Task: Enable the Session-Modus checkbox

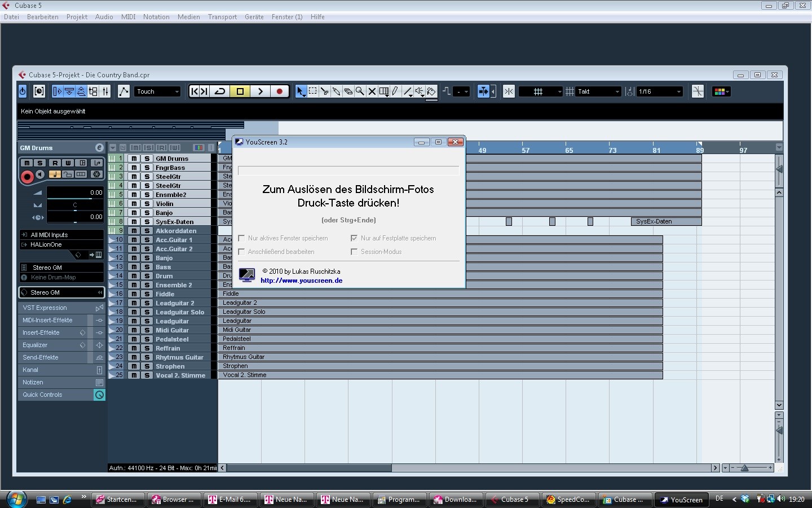Action: point(354,252)
